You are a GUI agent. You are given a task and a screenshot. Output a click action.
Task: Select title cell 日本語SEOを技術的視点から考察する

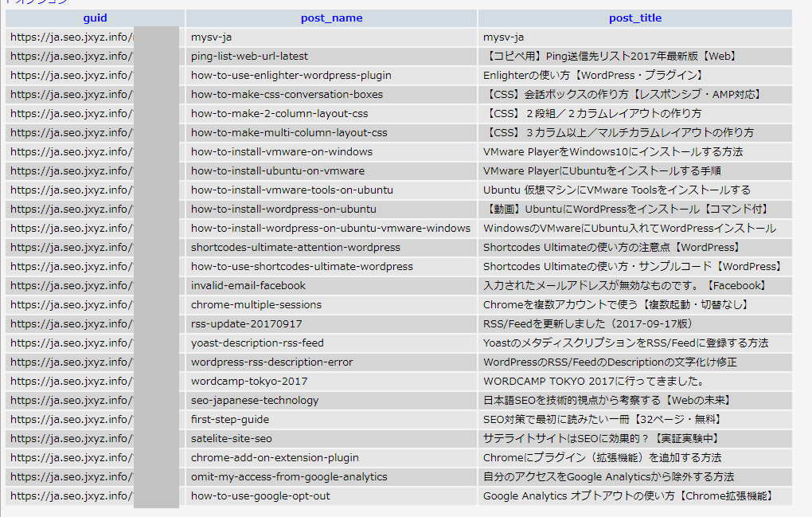[x=607, y=401]
